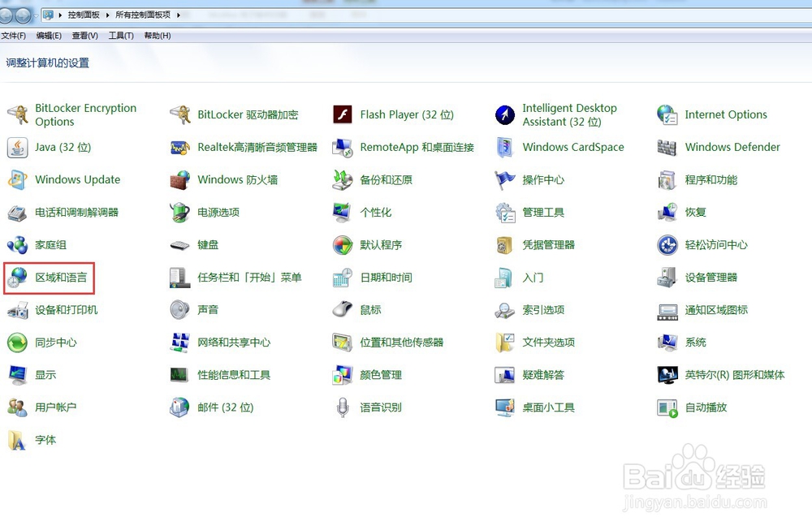Open the 疑难解答 link
The width and height of the screenshot is (812, 530).
[x=544, y=375]
